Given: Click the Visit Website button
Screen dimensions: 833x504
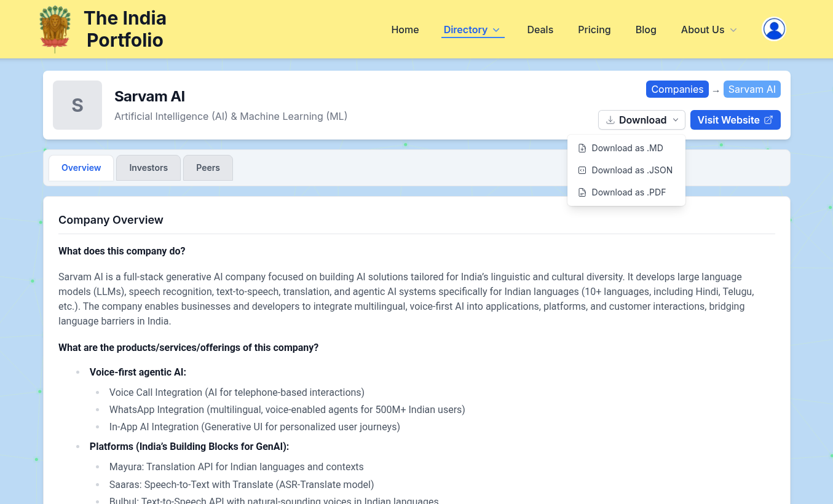Looking at the screenshot, I should coord(735,120).
